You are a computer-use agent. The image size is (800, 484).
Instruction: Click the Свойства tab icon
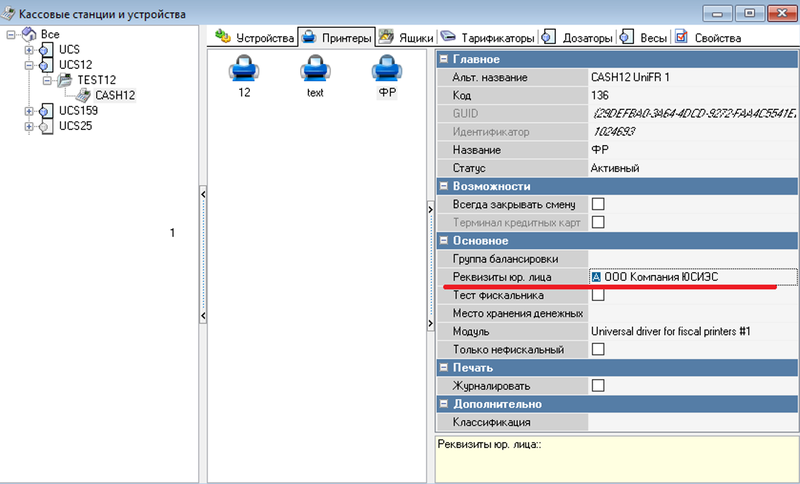[681, 36]
